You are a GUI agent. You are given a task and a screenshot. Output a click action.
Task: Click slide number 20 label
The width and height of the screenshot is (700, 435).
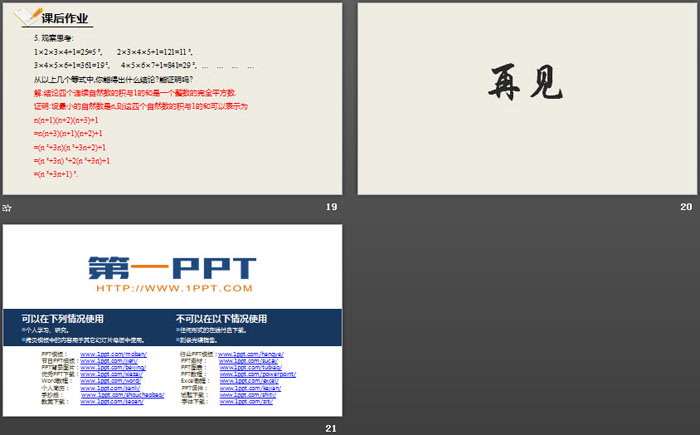tap(686, 207)
